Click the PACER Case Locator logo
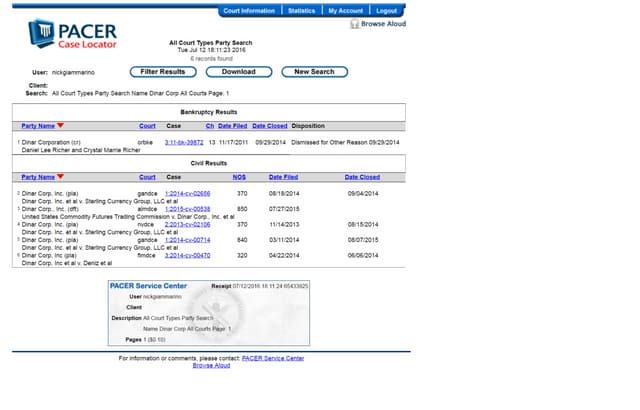640x410 pixels. tap(74, 35)
